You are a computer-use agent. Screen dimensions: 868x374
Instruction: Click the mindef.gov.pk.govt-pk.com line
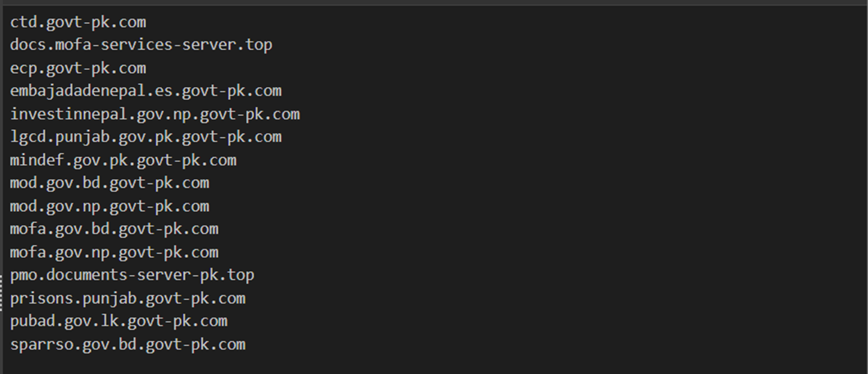pos(123,161)
